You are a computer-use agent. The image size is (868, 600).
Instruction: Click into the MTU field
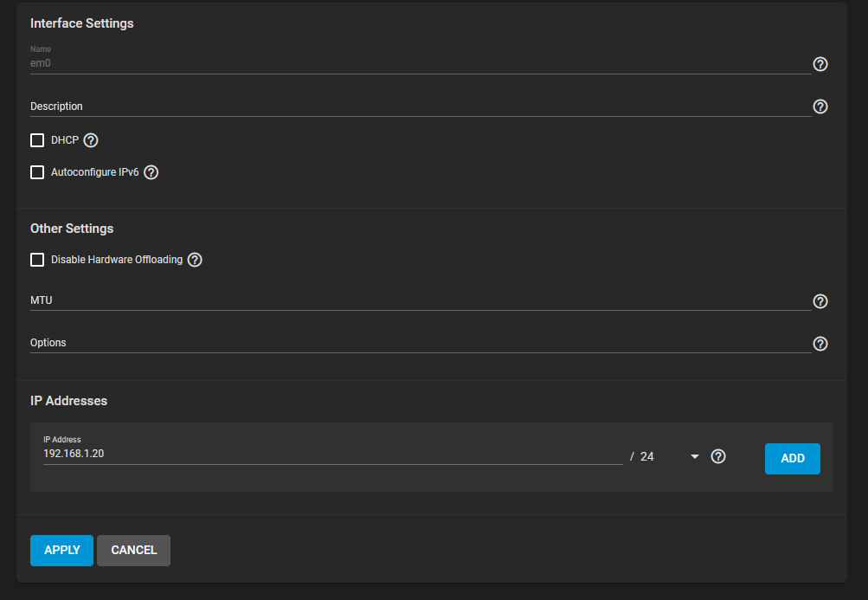click(421, 300)
